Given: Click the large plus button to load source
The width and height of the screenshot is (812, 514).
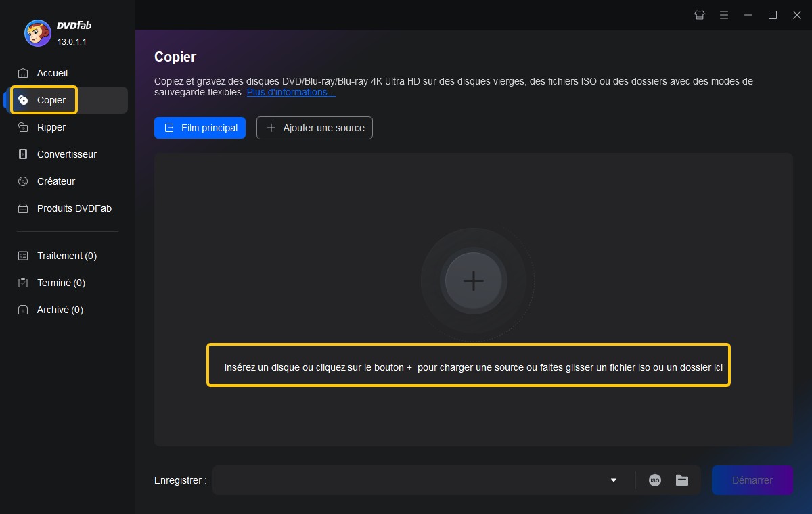Looking at the screenshot, I should coord(474,281).
